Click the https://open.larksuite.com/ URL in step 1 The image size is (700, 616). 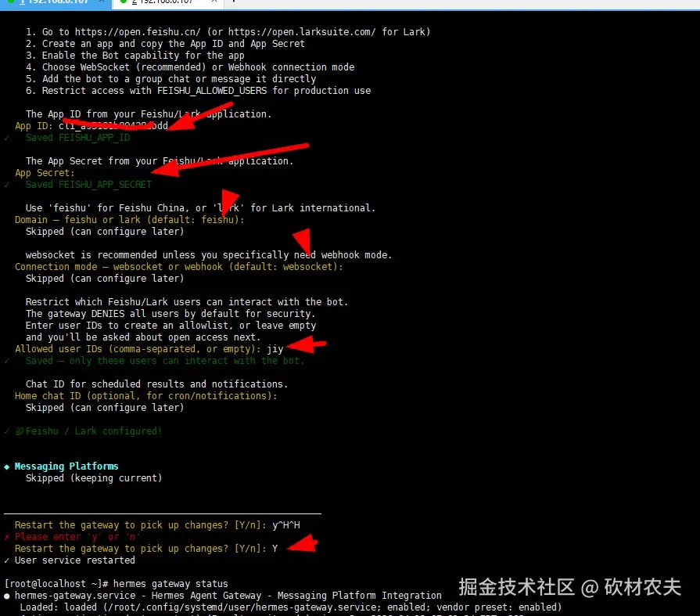click(302, 32)
